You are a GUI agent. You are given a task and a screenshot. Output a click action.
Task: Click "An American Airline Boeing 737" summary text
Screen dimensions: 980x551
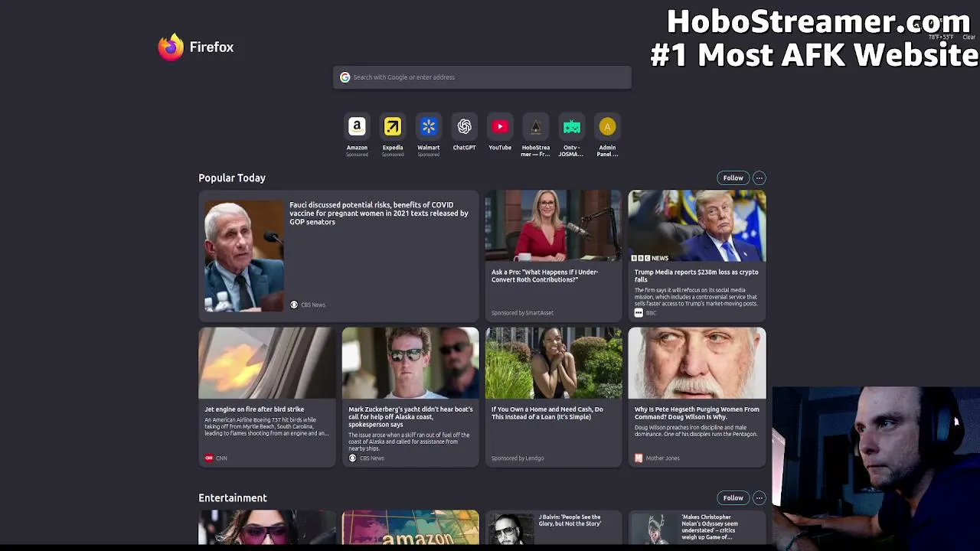click(266, 427)
